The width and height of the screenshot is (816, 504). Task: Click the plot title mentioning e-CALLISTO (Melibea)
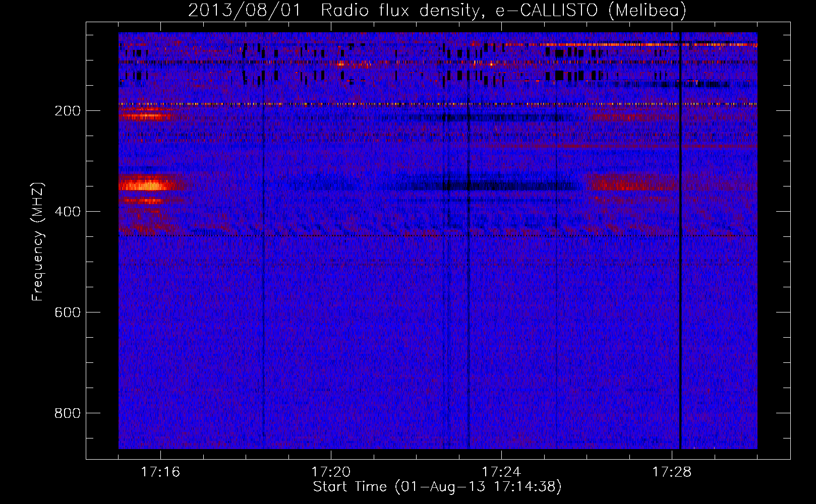(x=437, y=10)
